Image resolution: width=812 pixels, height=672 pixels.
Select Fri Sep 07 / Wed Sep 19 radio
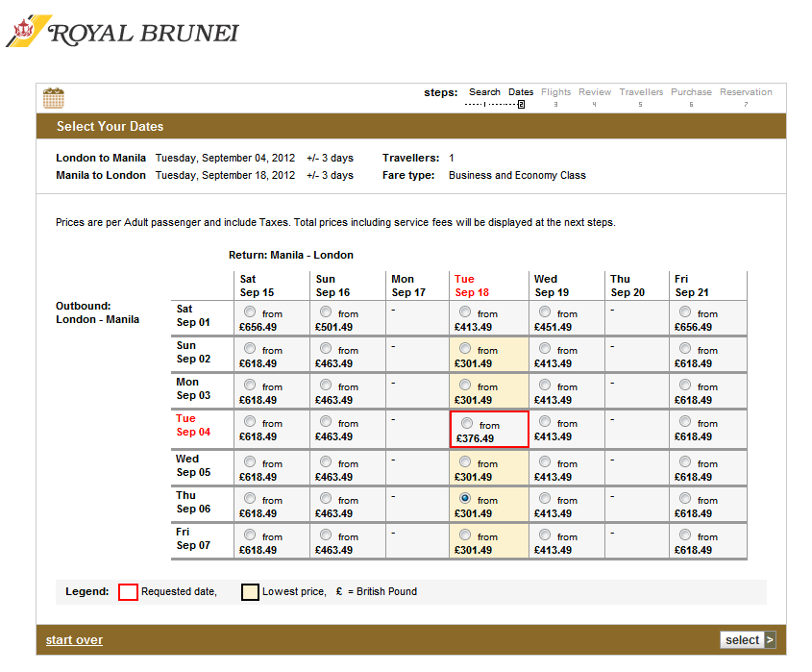(545, 535)
